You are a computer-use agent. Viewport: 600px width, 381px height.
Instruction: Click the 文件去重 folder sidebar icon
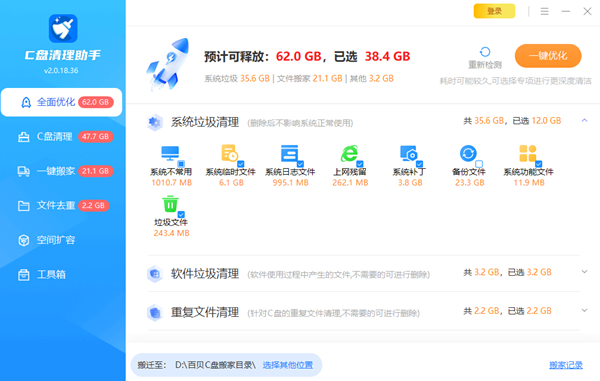24,206
